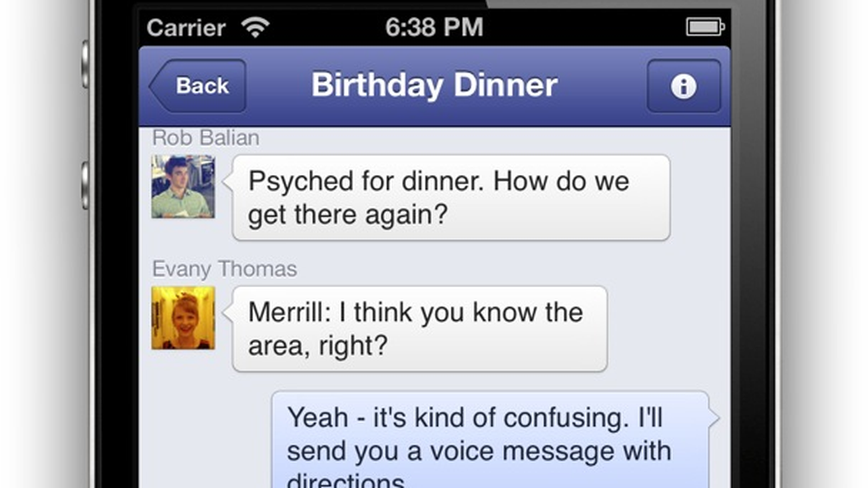Image resolution: width=868 pixels, height=488 pixels.
Task: Tap the info icon in the header
Action: (683, 86)
